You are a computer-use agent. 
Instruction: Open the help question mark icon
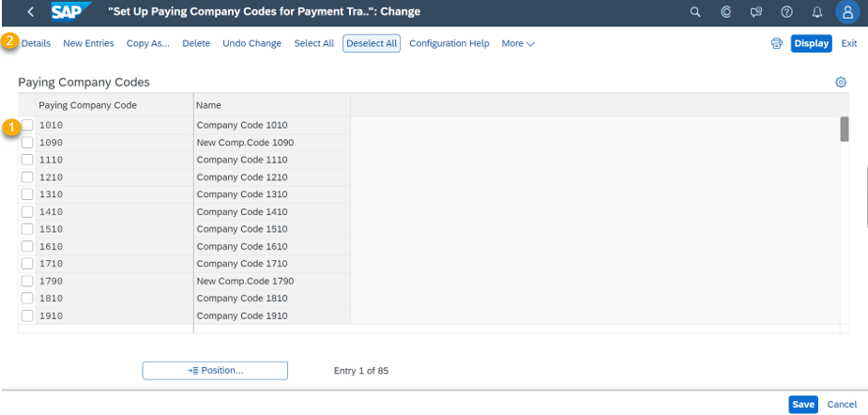point(786,12)
